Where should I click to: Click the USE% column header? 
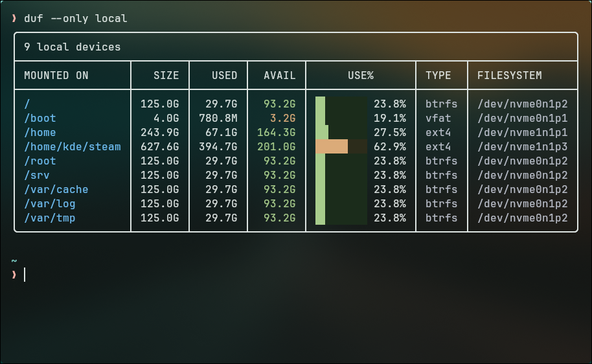click(361, 76)
